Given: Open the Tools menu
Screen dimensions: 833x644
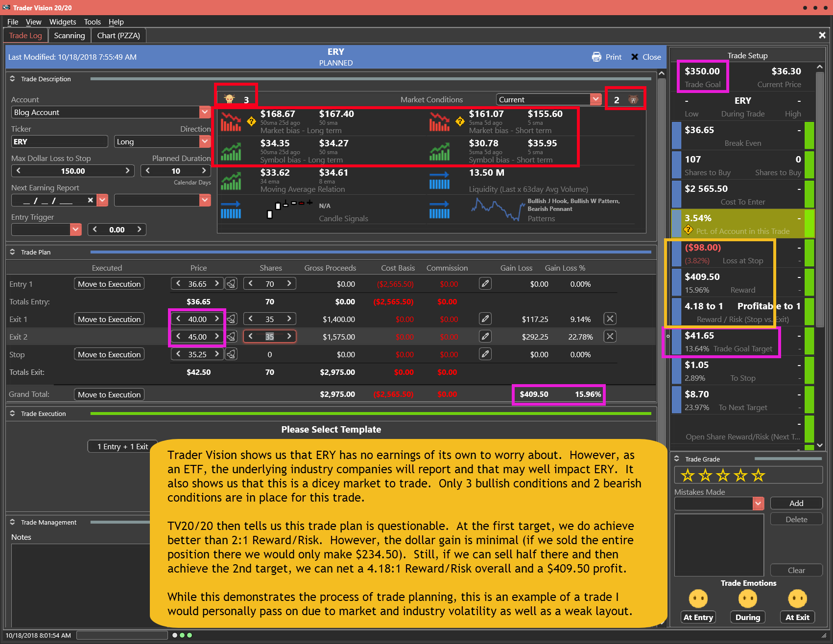Looking at the screenshot, I should pyautogui.click(x=92, y=22).
